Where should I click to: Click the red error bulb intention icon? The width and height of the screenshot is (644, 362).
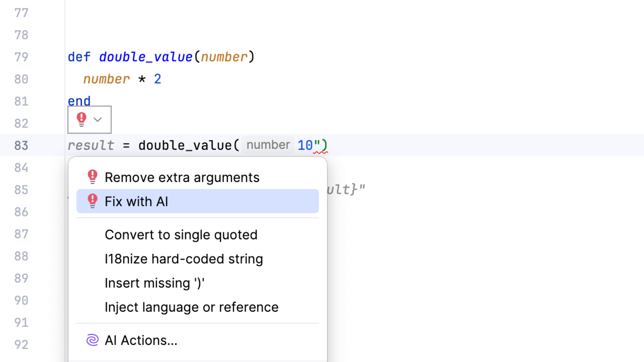[x=82, y=119]
